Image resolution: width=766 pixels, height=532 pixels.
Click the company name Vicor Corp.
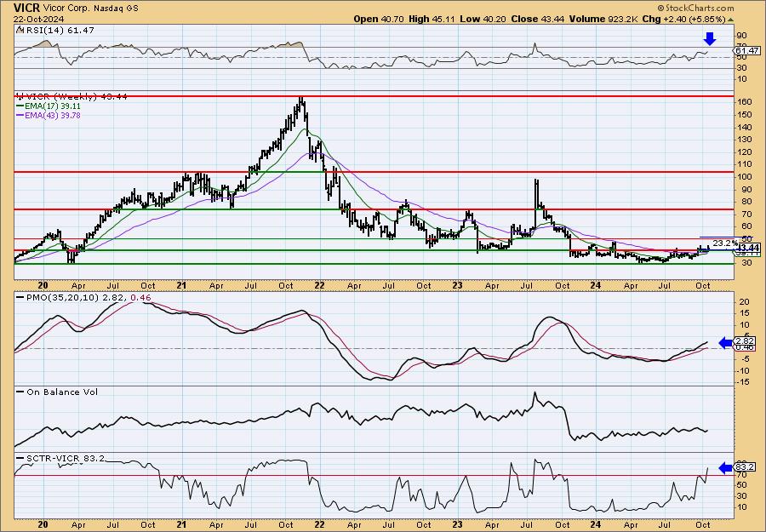coord(67,9)
